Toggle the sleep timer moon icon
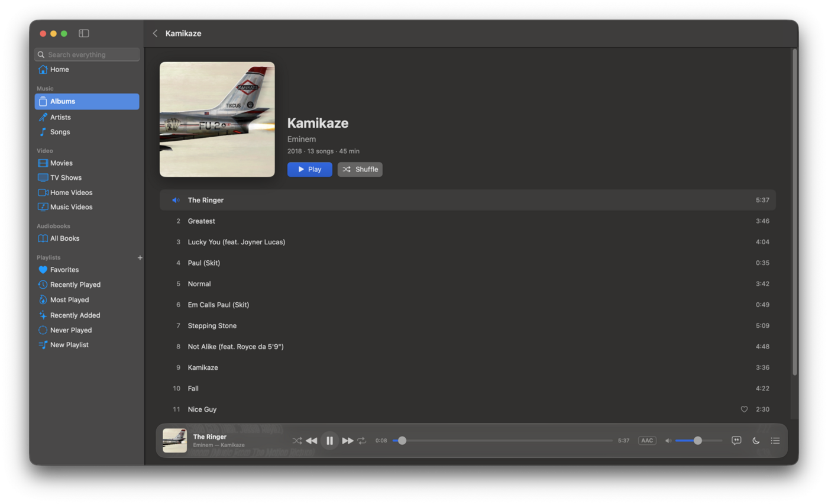828x504 pixels. (x=756, y=441)
